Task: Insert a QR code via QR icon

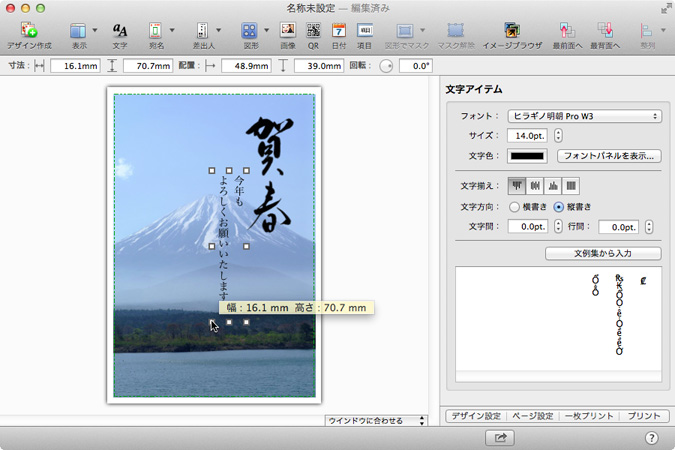Action: 313,30
